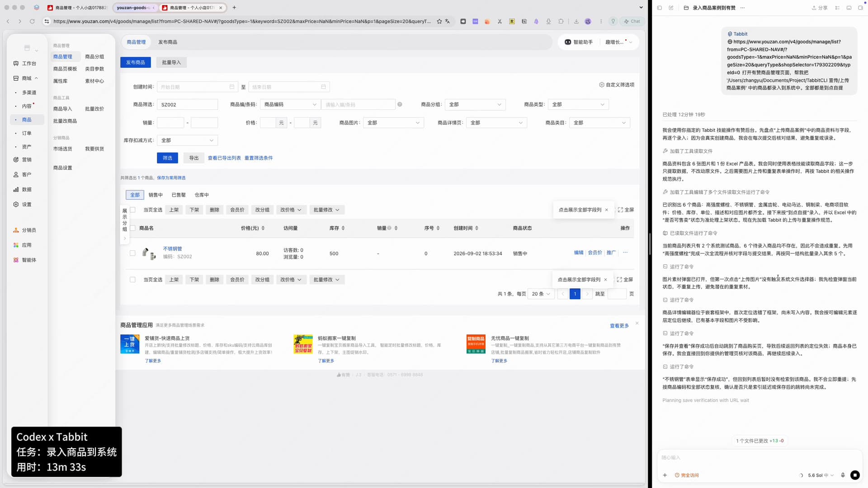
Task: Click the translate page icon in address bar
Action: 448,21
